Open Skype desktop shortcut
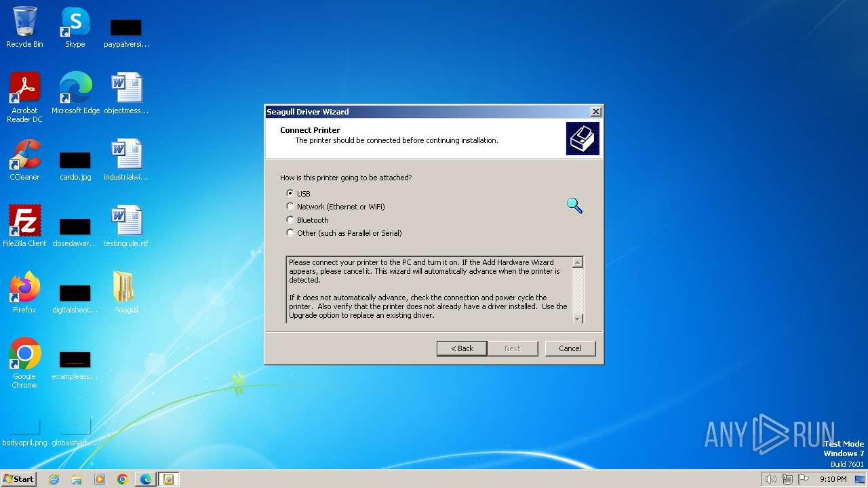Viewport: 868px width, 488px height. pyautogui.click(x=75, y=27)
